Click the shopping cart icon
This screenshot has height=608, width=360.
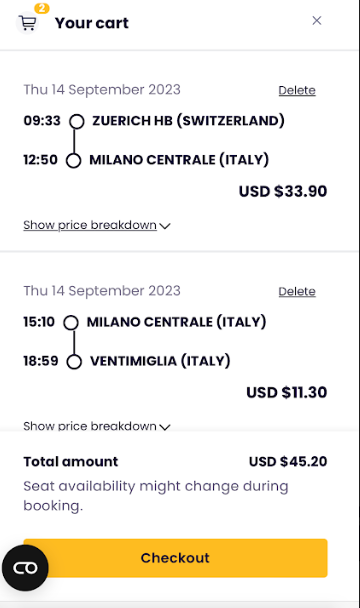point(28,23)
